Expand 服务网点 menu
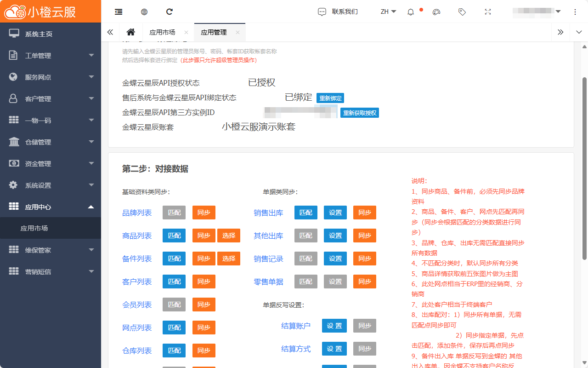Image resolution: width=588 pixels, height=368 pixels. (x=51, y=77)
